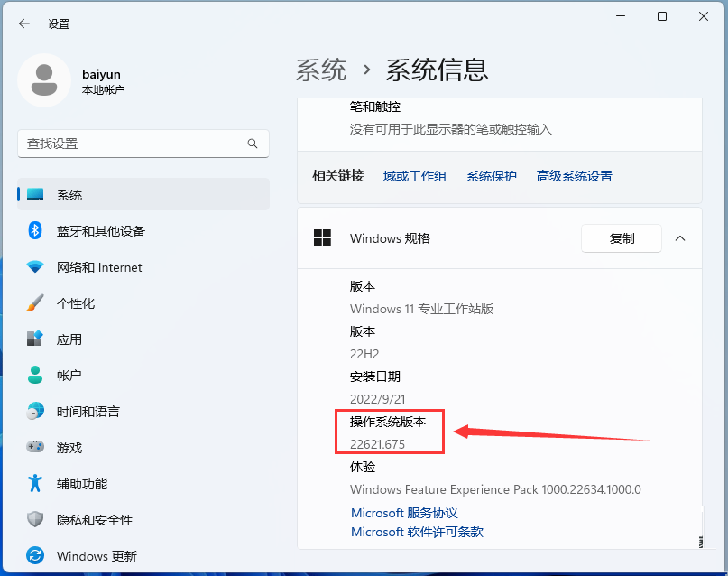Open the 域或工作组 link
The width and height of the screenshot is (728, 576).
click(x=415, y=176)
